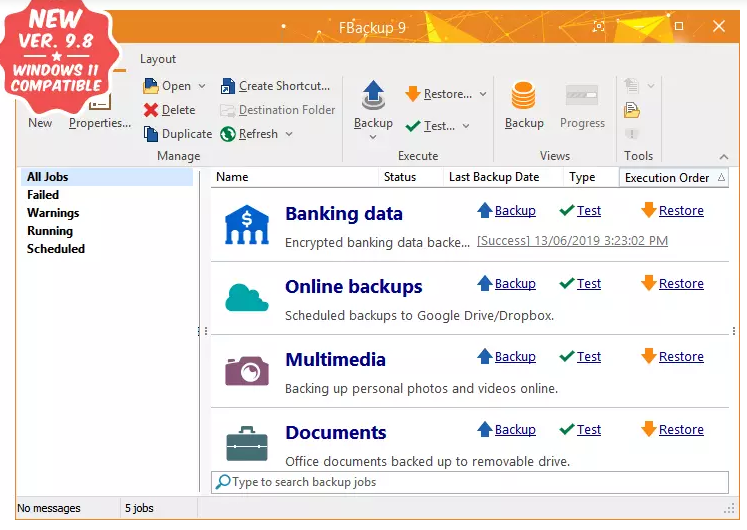Open the selected job with Open icon
This screenshot has width=747, height=530.
[x=151, y=86]
